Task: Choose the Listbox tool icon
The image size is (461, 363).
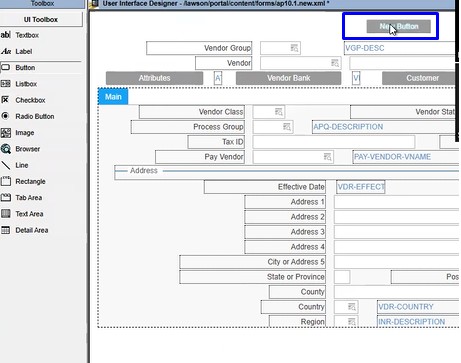Action: tap(6, 84)
